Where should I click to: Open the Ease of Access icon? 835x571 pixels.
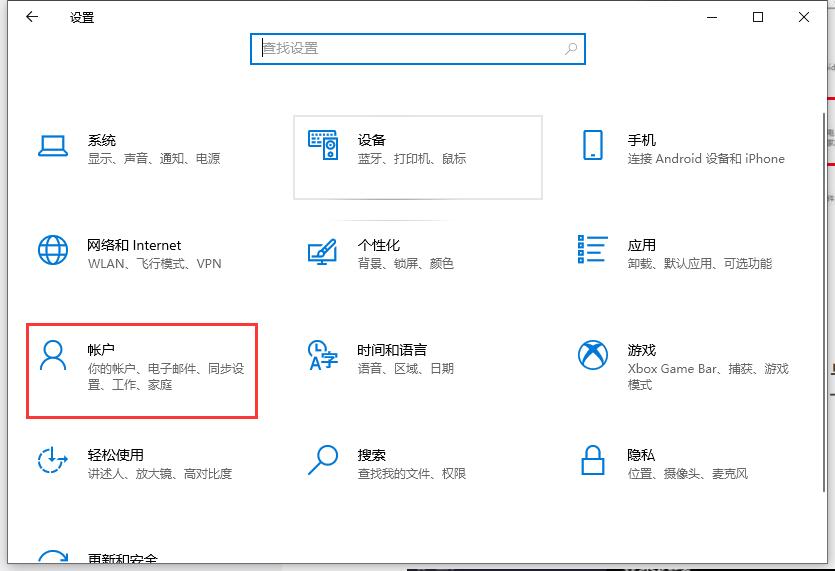pos(53,460)
